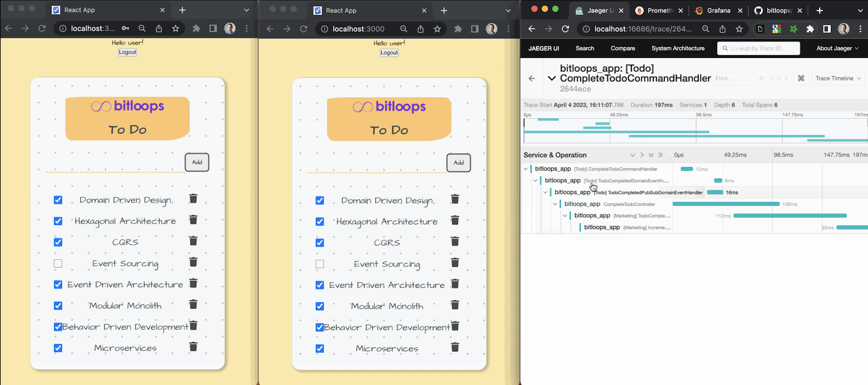Screen dimensions: 868x385
Task: Click the 112ms Marketing TodoComple span bar
Action: (790, 216)
